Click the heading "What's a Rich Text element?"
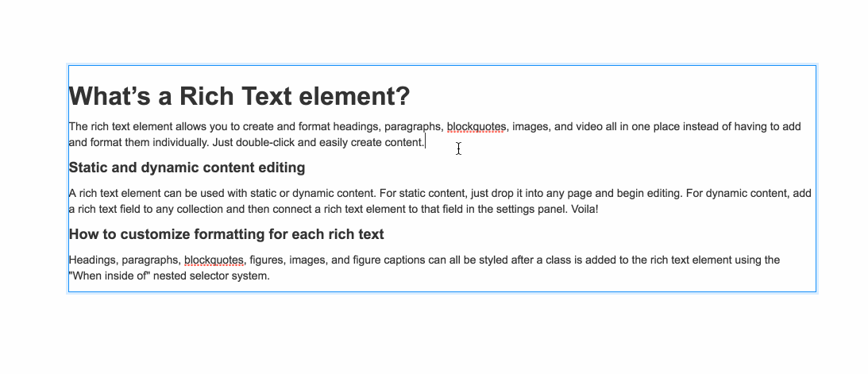This screenshot has height=374, width=868. click(239, 96)
